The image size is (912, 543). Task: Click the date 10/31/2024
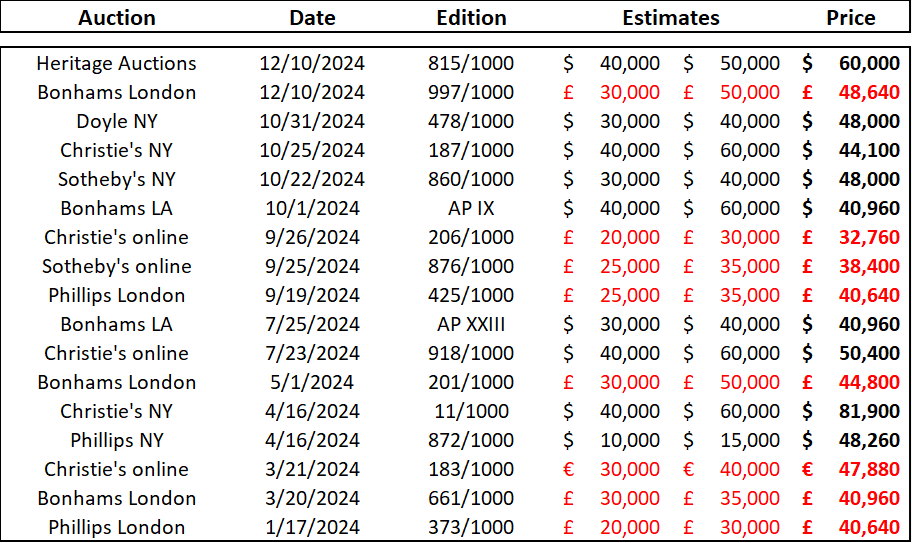coord(312,122)
